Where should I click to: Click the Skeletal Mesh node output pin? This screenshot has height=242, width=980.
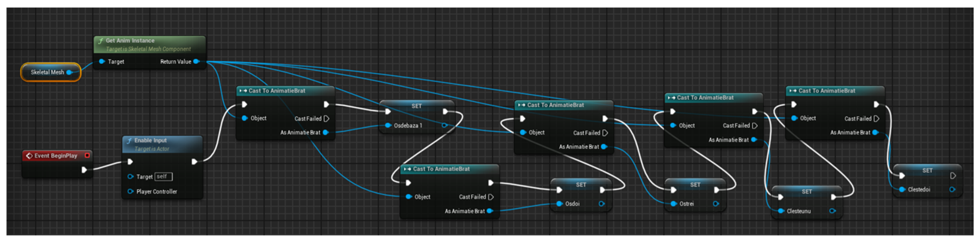[69, 72]
